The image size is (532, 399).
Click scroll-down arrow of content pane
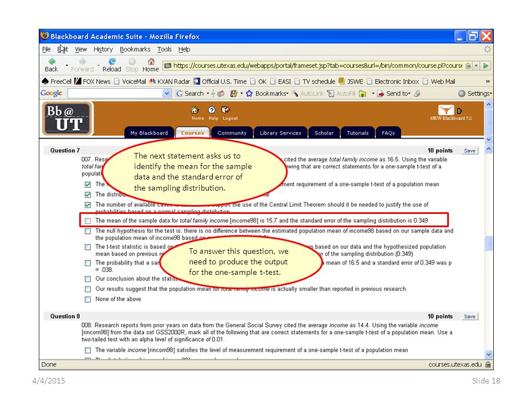[x=489, y=354]
